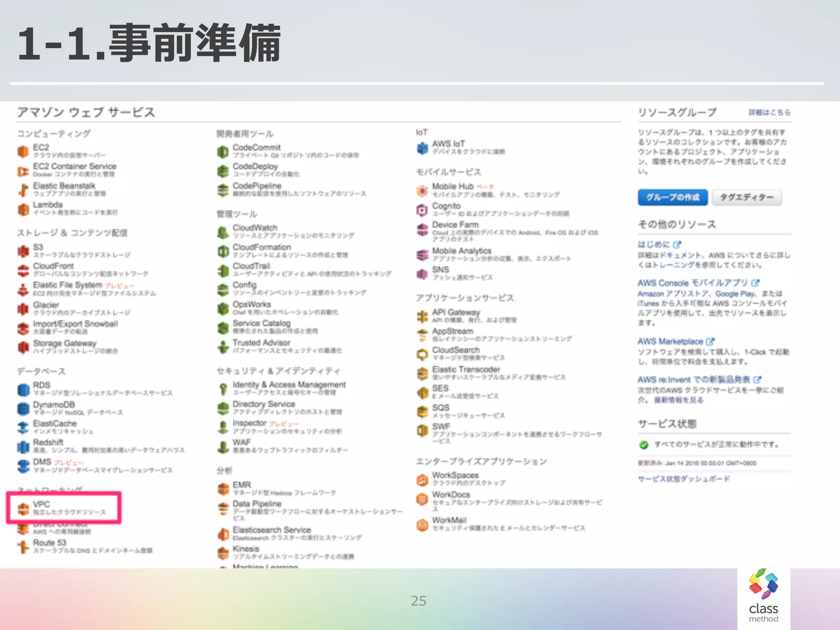Open the Elastic Beanstalk service link
Image resolution: width=840 pixels, height=630 pixels.
click(x=64, y=186)
